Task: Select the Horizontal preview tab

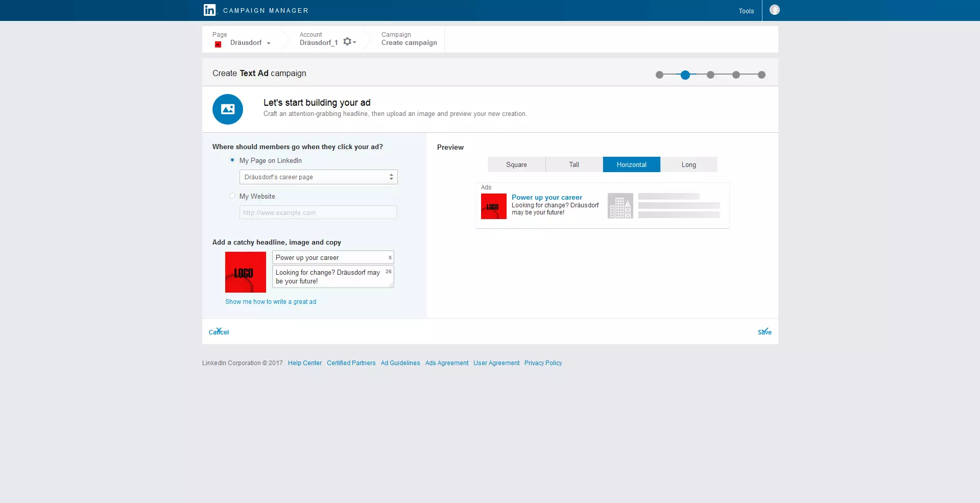Action: point(631,164)
